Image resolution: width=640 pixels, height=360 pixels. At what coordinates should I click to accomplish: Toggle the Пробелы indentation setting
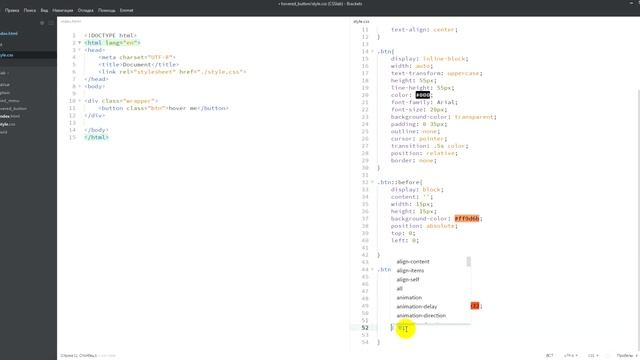coord(625,356)
